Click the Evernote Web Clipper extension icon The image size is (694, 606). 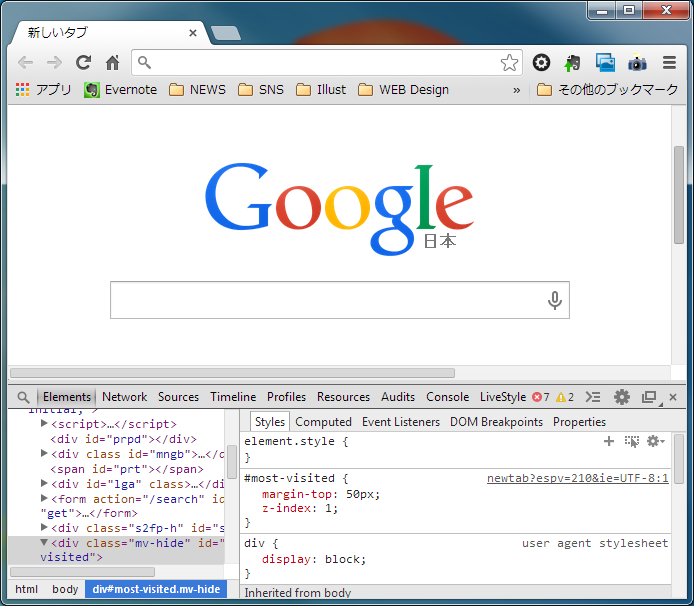point(572,63)
